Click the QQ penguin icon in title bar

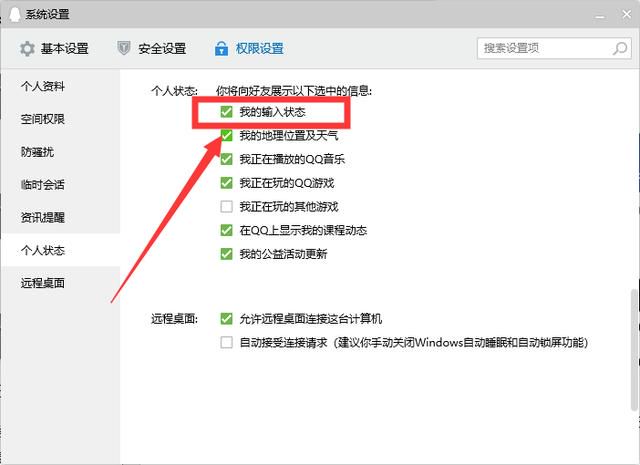(x=15, y=14)
